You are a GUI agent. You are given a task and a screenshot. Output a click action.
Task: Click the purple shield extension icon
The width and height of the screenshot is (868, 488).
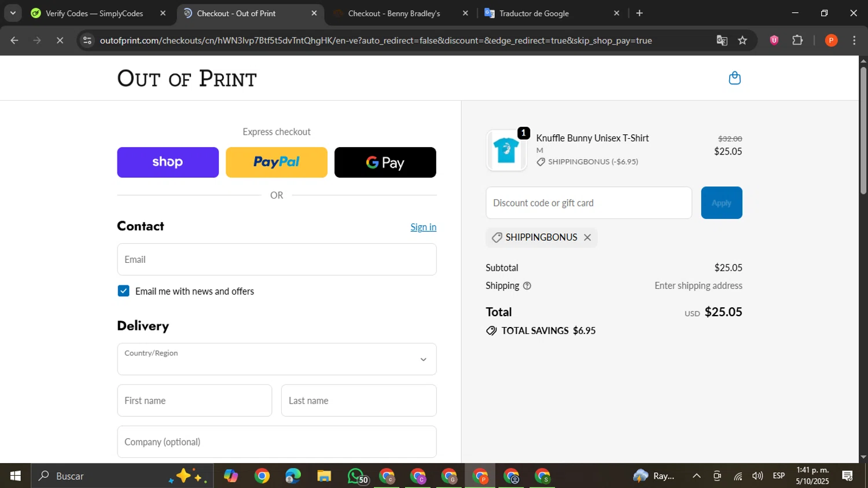(774, 41)
